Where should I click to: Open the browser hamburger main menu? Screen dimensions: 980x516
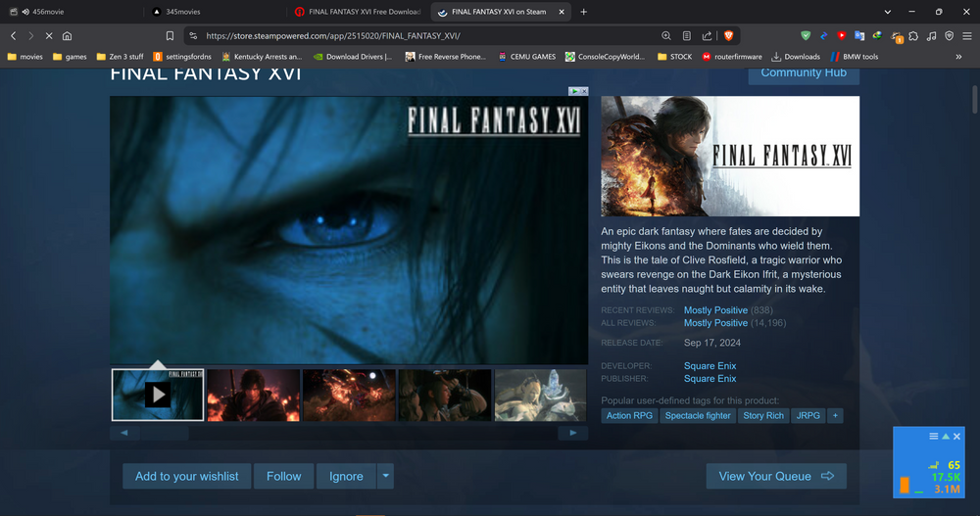tap(967, 36)
